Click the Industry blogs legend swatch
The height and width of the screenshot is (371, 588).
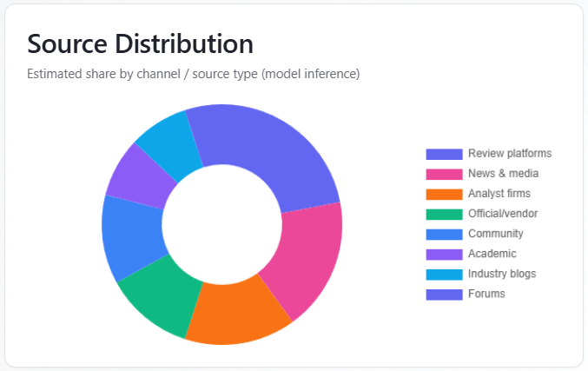(443, 274)
